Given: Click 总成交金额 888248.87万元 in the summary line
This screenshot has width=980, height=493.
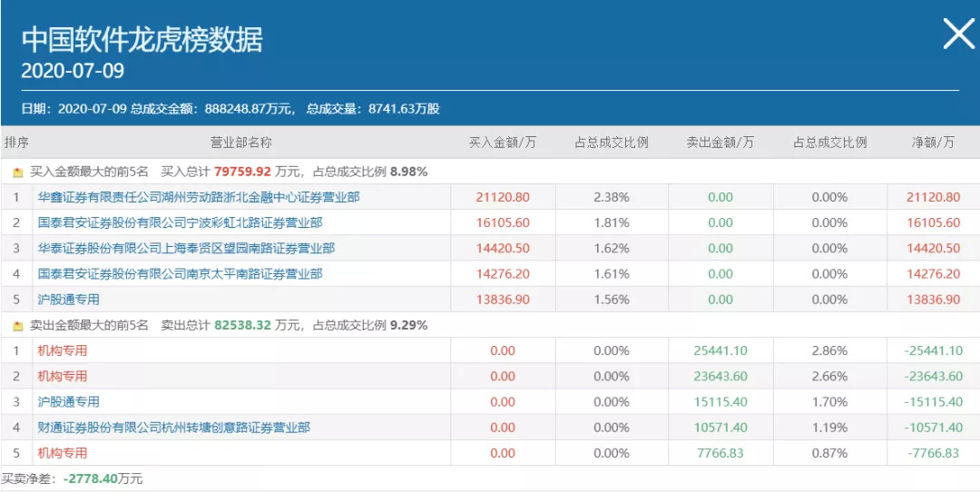Looking at the screenshot, I should tap(211, 109).
